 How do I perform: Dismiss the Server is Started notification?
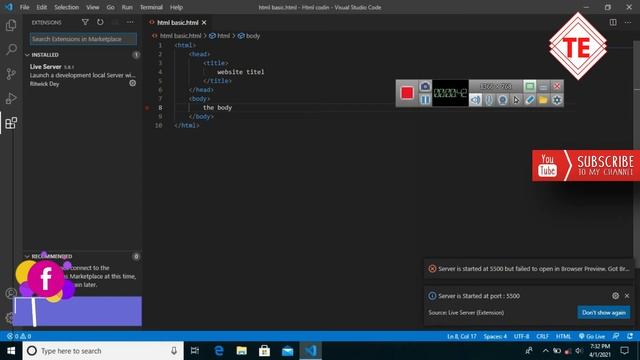tap(627, 296)
